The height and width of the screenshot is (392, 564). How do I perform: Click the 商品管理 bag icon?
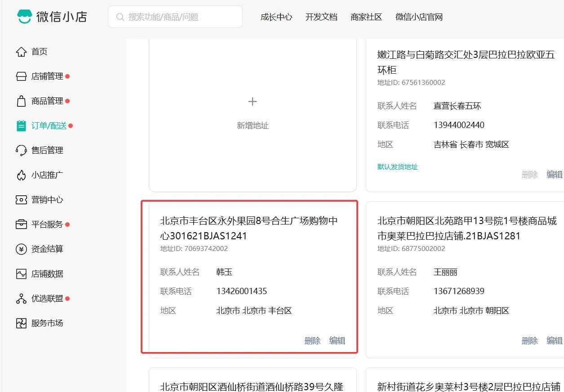point(21,101)
